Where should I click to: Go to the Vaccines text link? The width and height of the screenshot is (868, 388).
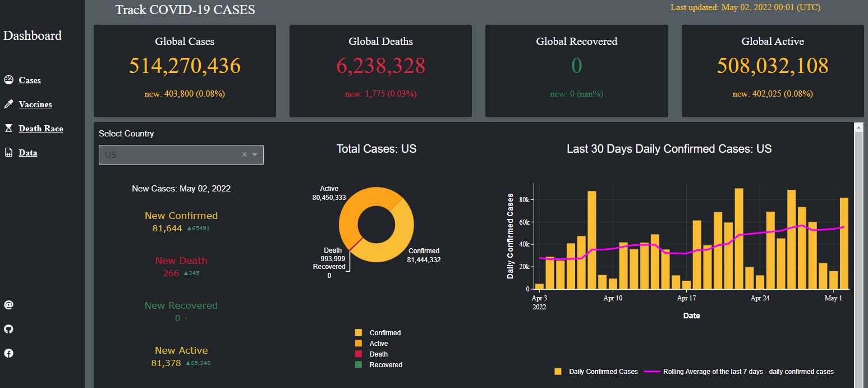tap(35, 104)
